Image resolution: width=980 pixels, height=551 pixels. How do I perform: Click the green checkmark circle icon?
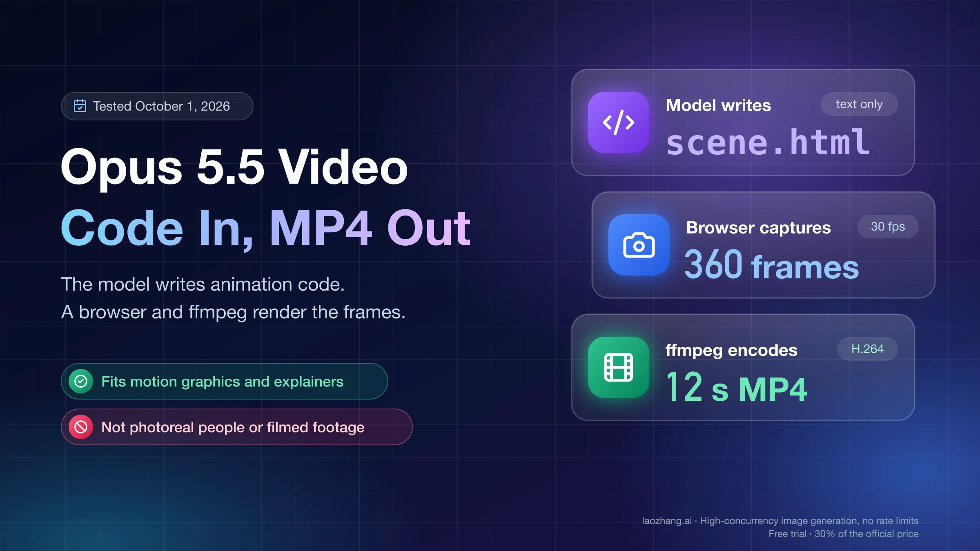point(81,381)
